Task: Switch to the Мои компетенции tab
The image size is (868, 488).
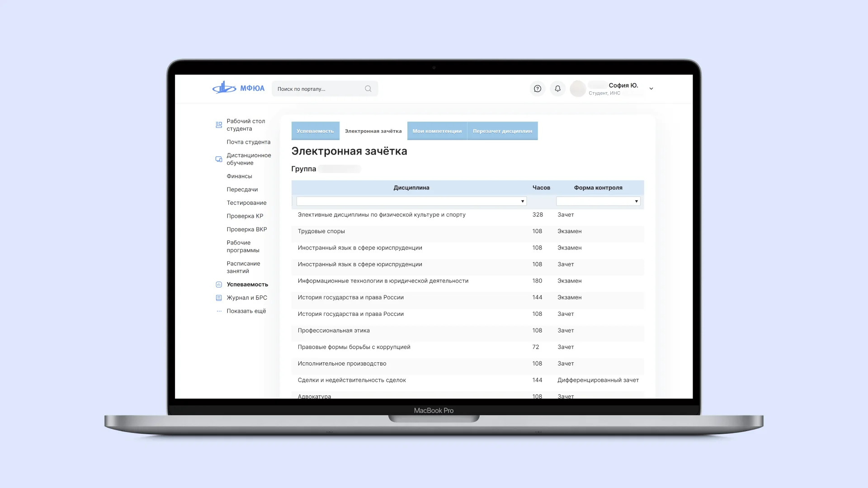Action: coord(437,131)
